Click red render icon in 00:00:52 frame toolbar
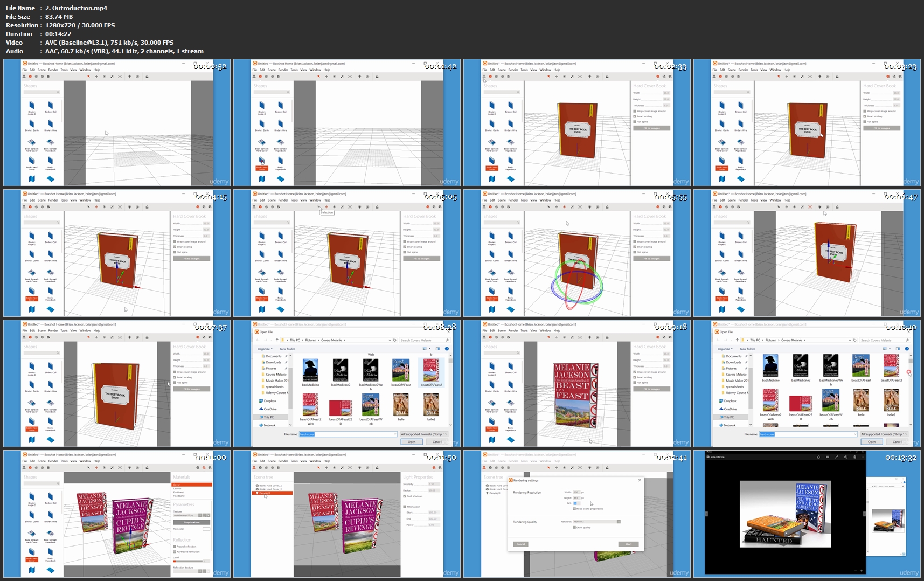The image size is (924, 581). [30, 77]
